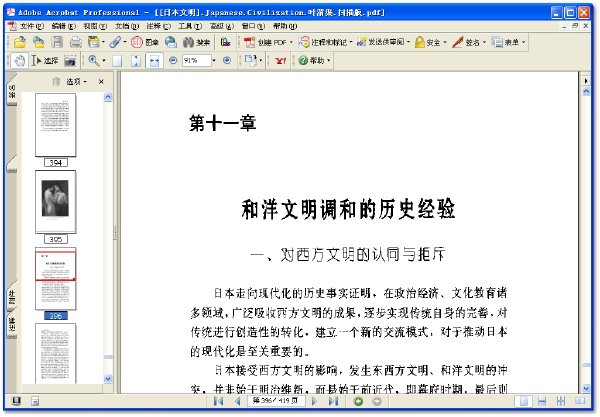Switch to Single Page layout
This screenshot has height=417, width=600.
coord(523,401)
